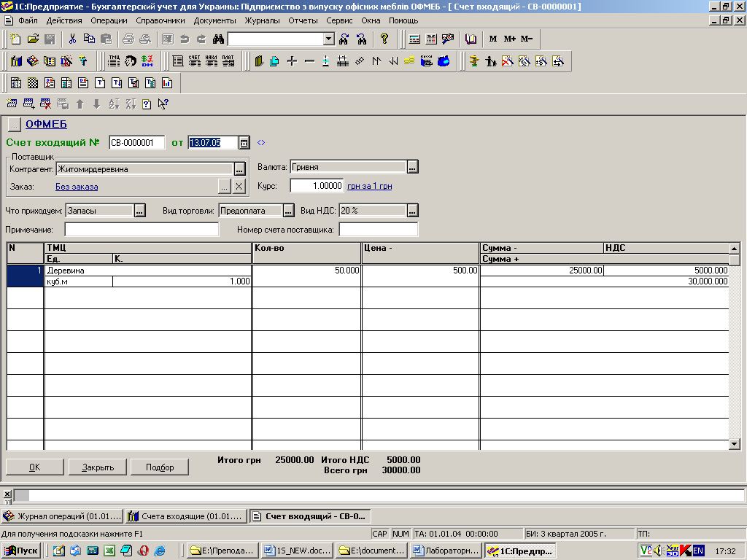Expand the search combo box dropdown arrow
Screen dimensions: 747x560
click(329, 39)
